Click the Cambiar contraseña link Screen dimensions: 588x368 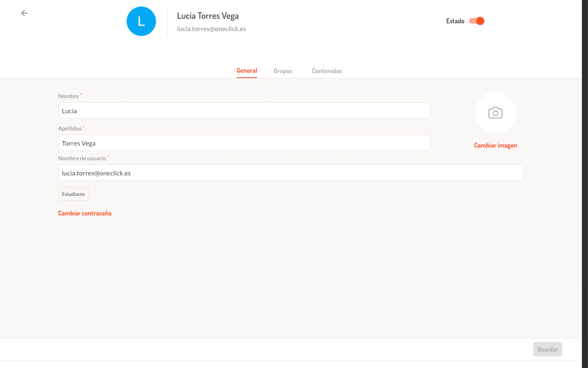click(85, 213)
